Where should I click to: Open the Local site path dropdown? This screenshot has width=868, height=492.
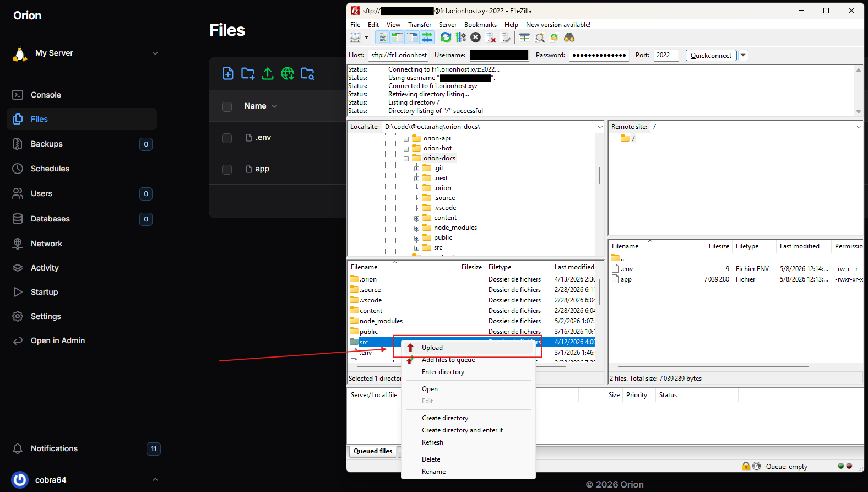point(600,127)
